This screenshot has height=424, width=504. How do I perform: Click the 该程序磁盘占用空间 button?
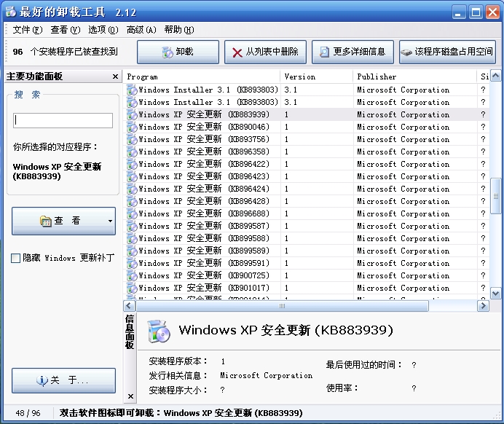(x=447, y=52)
